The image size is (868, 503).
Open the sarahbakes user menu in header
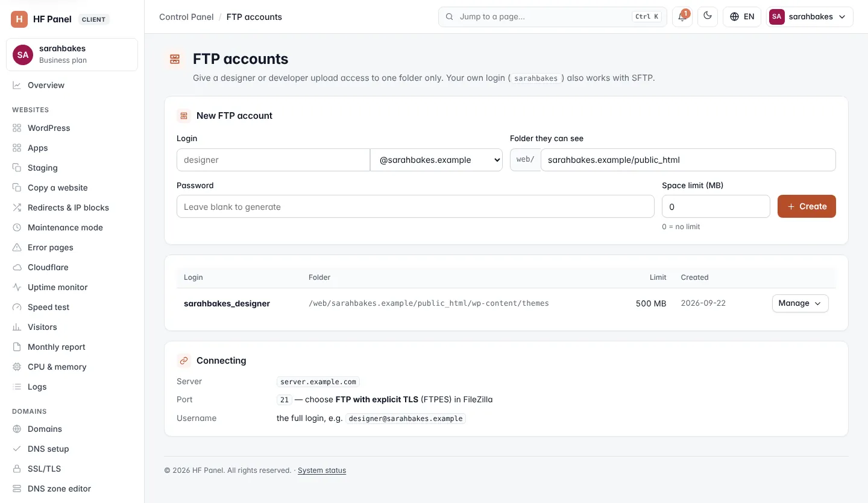coord(810,17)
